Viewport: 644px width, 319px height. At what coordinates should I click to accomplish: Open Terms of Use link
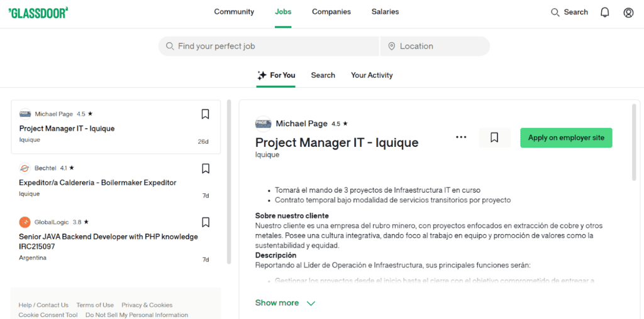coord(95,305)
